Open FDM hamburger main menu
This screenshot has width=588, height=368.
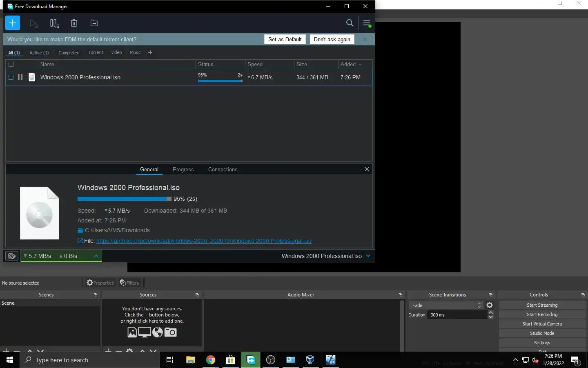click(x=367, y=23)
